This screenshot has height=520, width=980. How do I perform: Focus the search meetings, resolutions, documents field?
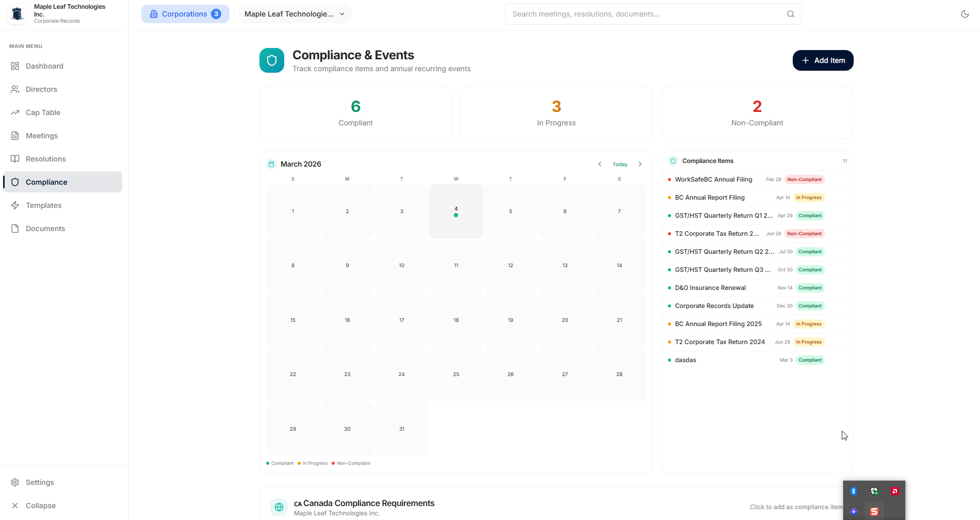(653, 14)
